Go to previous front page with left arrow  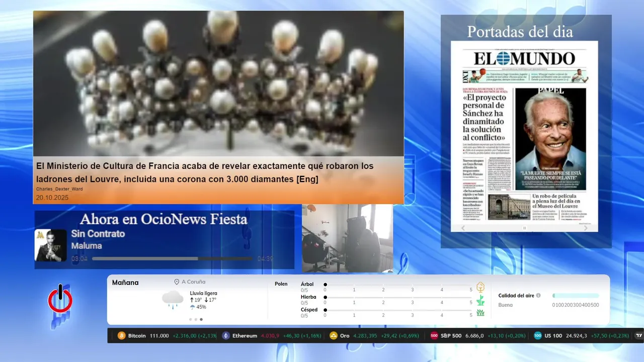463,228
